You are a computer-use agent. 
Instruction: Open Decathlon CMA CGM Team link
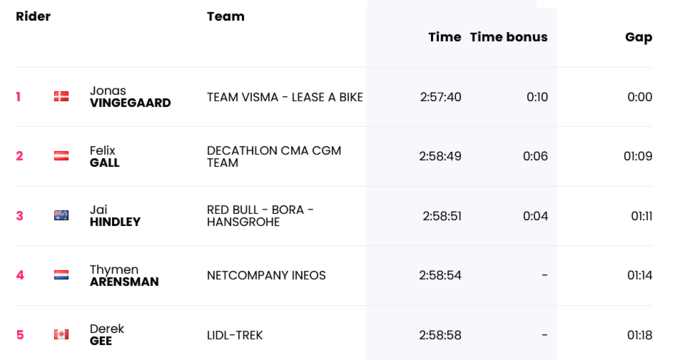(x=274, y=157)
